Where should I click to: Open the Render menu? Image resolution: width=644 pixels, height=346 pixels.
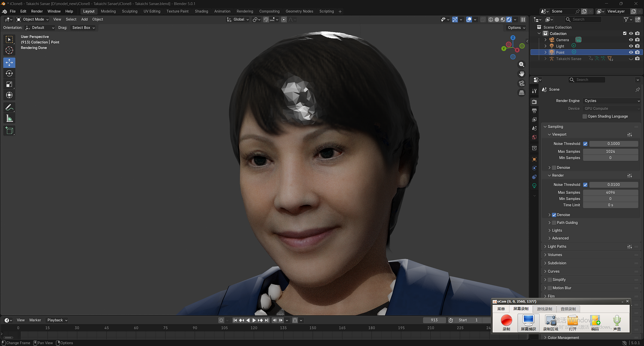37,11
